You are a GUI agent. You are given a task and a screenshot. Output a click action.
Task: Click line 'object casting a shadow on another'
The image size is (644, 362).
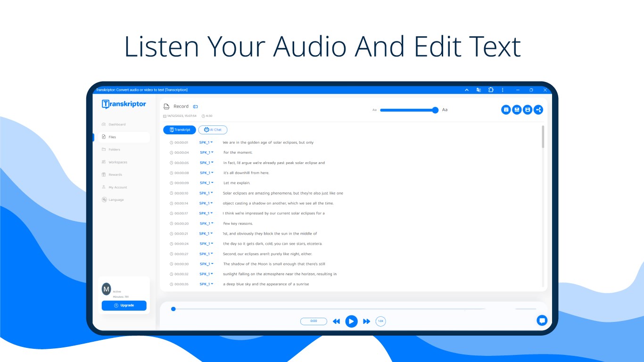click(x=278, y=203)
